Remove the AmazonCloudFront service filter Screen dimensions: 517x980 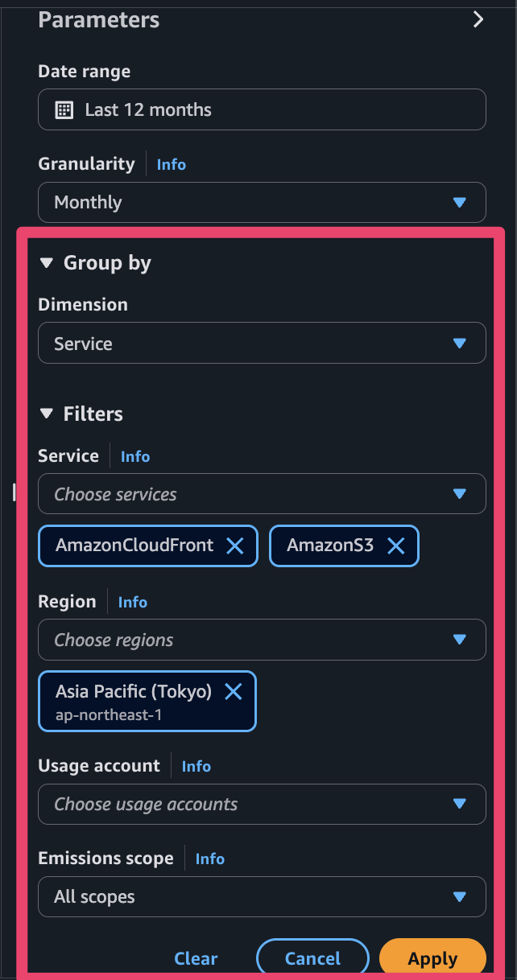(x=234, y=546)
